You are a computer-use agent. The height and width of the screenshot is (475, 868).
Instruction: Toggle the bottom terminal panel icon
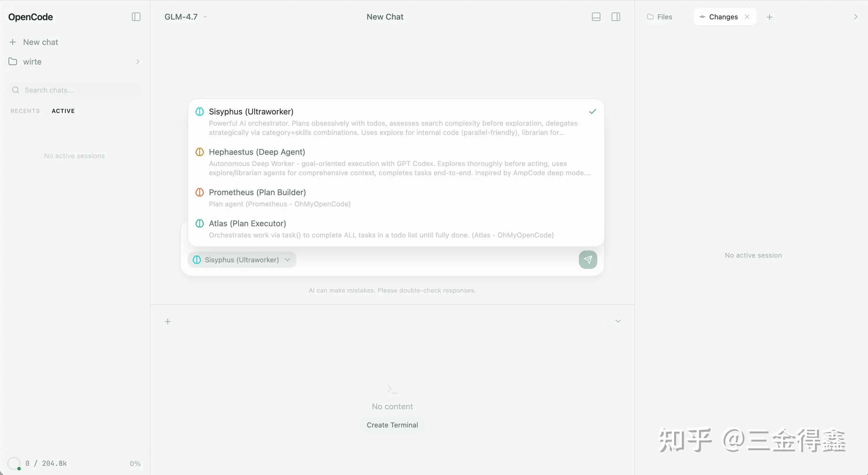pyautogui.click(x=596, y=17)
